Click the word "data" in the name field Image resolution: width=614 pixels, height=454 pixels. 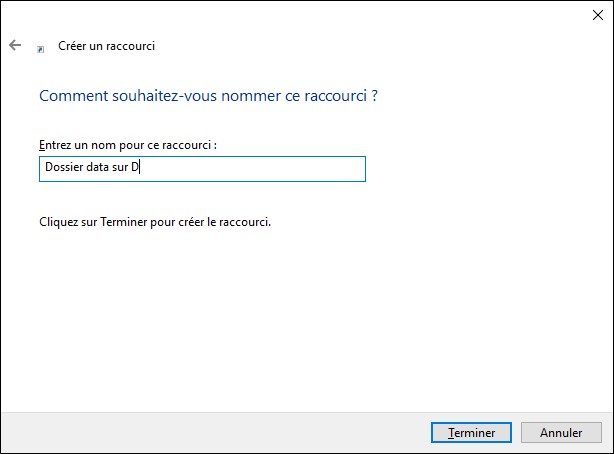coord(95,169)
